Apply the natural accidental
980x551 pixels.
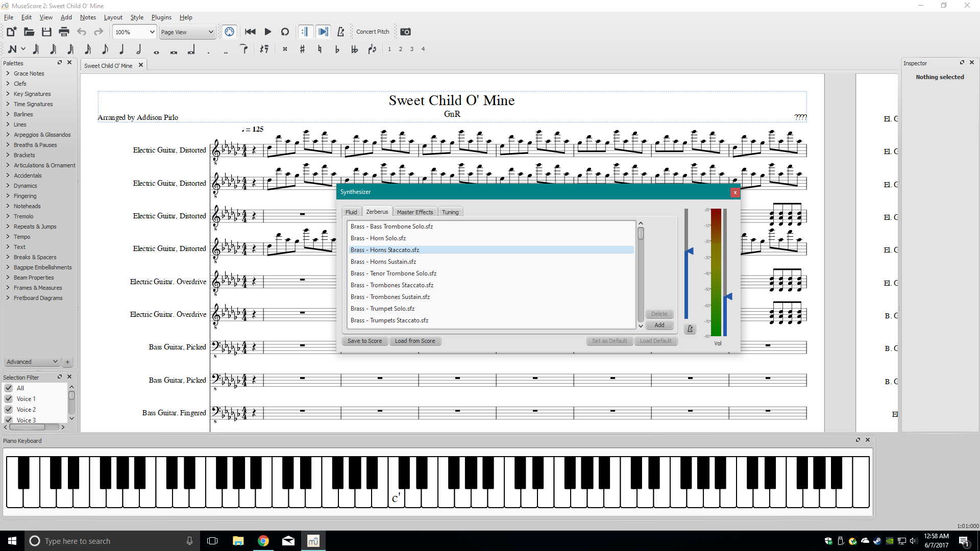(x=320, y=49)
